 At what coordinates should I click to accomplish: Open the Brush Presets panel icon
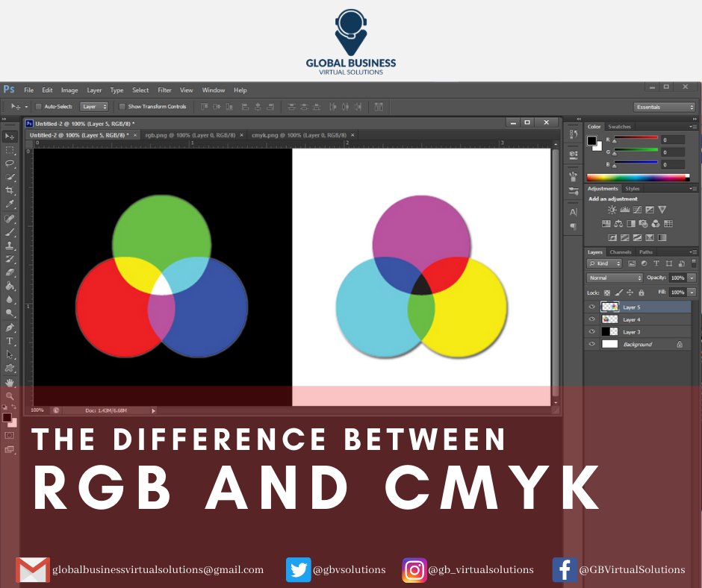click(x=573, y=191)
